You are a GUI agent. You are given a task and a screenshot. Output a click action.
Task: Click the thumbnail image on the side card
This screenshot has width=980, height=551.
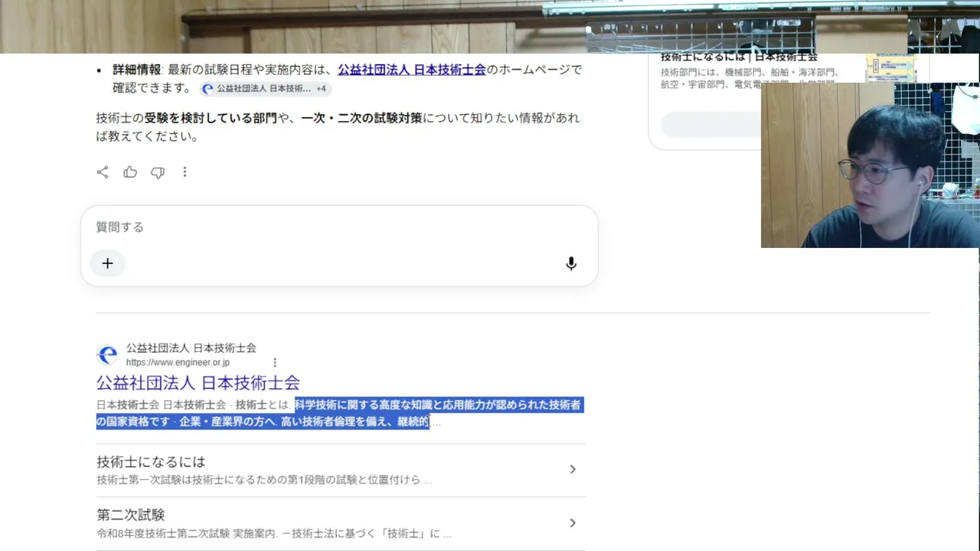click(x=891, y=68)
